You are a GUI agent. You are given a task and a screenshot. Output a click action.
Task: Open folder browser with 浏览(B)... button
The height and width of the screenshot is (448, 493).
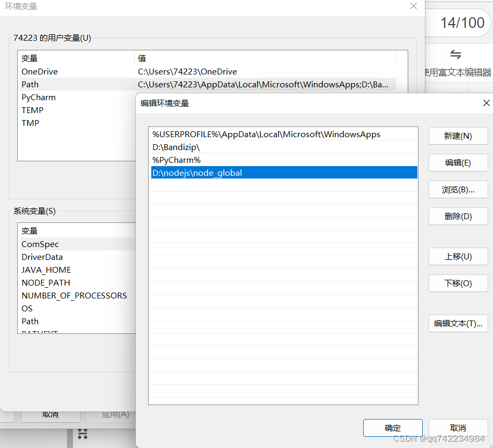(458, 190)
